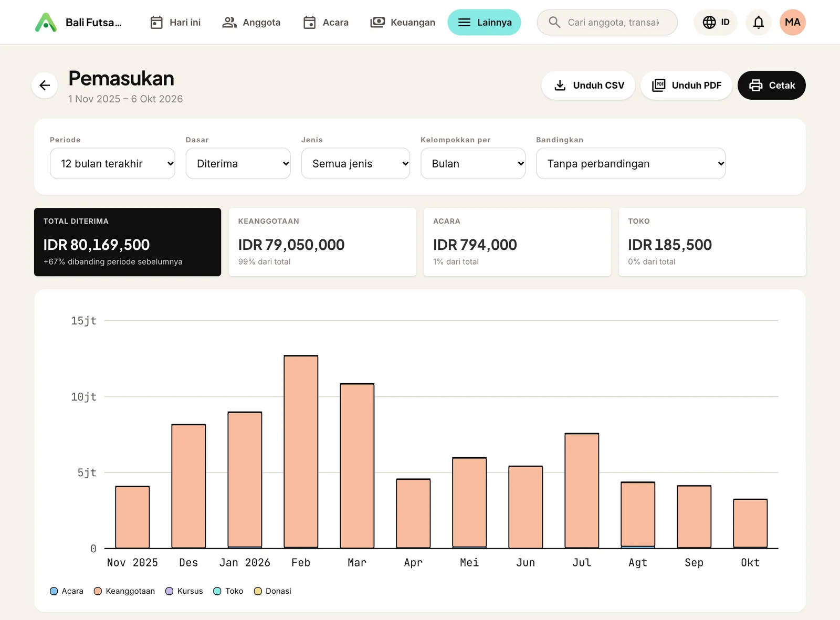
Task: Click the Feb bar in the chart
Action: pyautogui.click(x=301, y=451)
